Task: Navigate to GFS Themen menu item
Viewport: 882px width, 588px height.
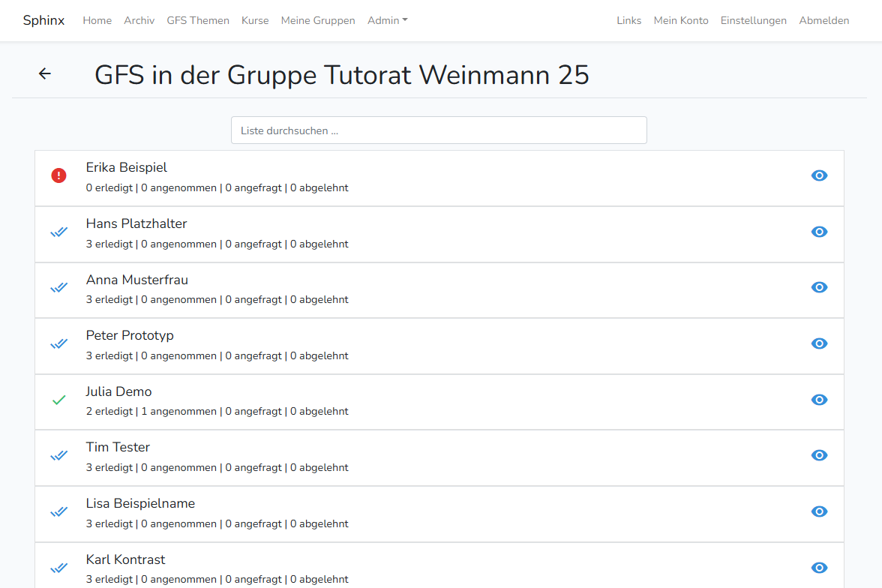Action: [198, 20]
